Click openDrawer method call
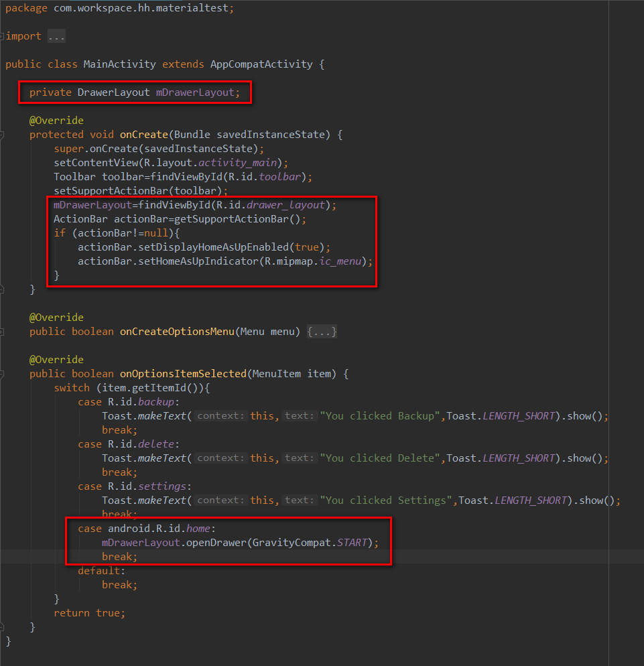644x666 pixels. [216, 543]
